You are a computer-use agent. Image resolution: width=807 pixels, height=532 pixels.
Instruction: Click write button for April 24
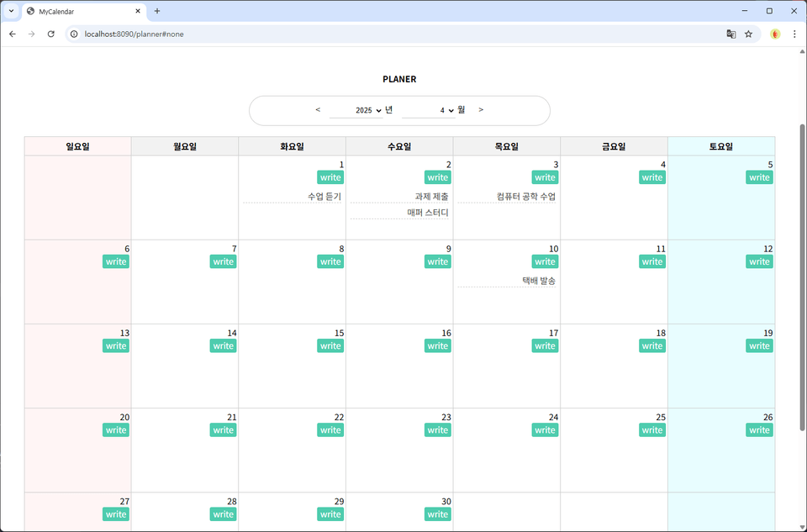[545, 430]
